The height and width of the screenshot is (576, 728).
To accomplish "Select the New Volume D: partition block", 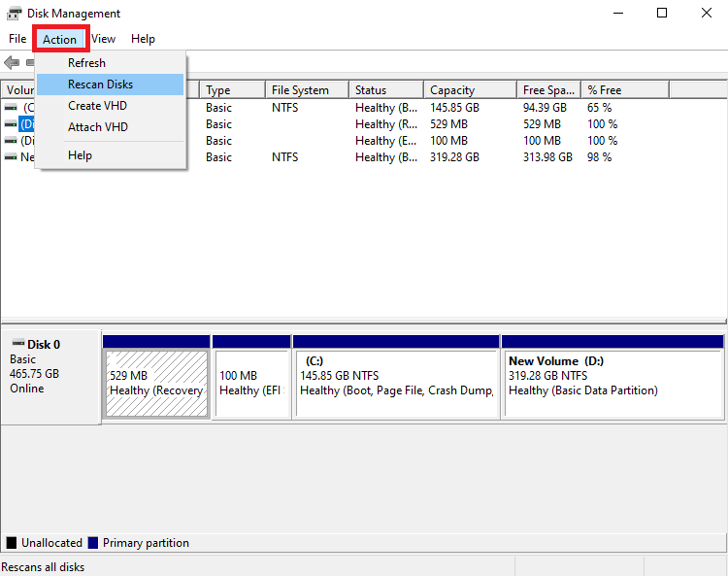I will (x=612, y=377).
